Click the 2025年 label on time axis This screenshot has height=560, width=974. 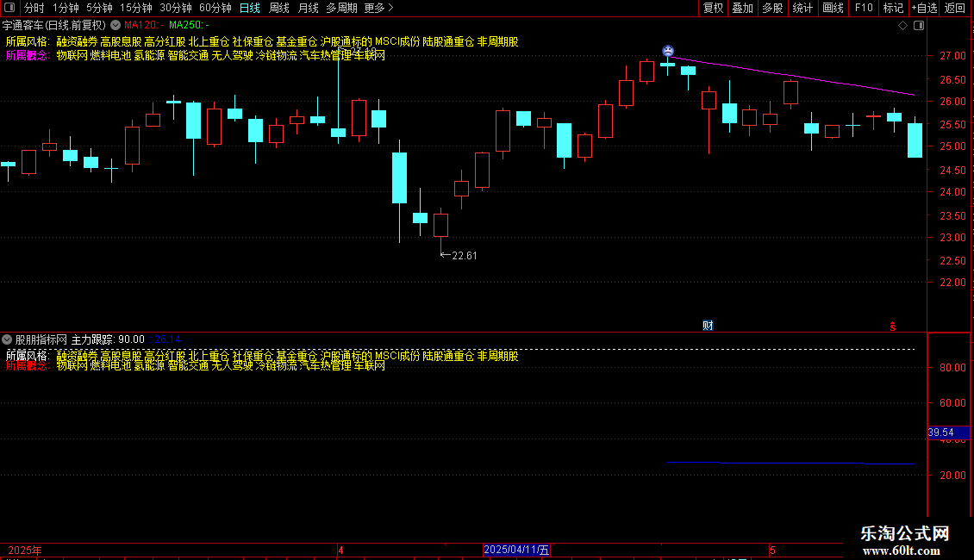(25, 551)
